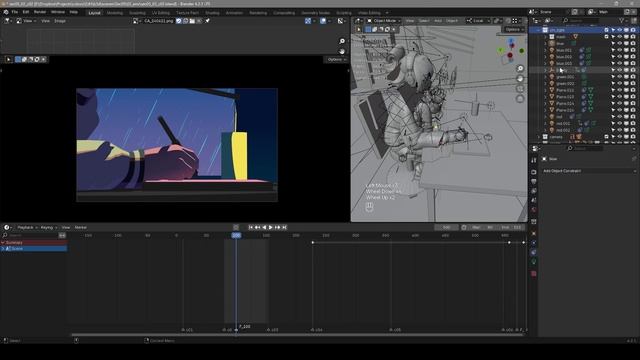Click the timeline Keying menu
The height and width of the screenshot is (360, 640).
48,227
